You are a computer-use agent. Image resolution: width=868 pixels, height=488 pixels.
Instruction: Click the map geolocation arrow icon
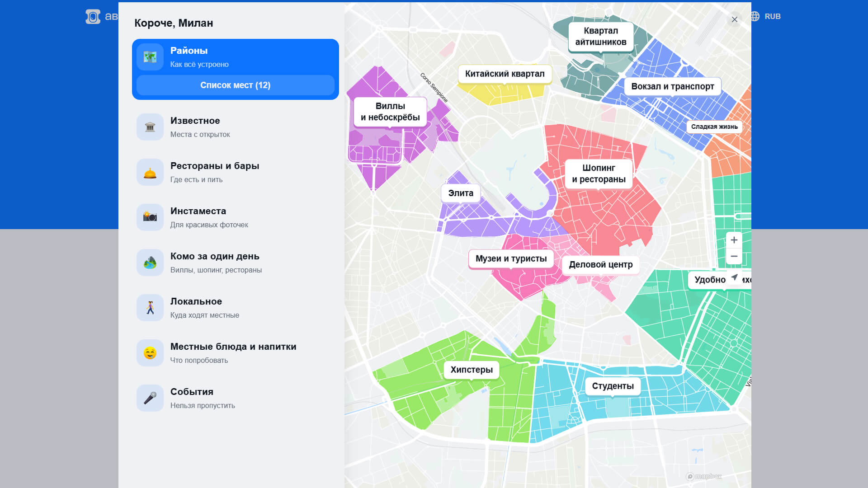734,277
